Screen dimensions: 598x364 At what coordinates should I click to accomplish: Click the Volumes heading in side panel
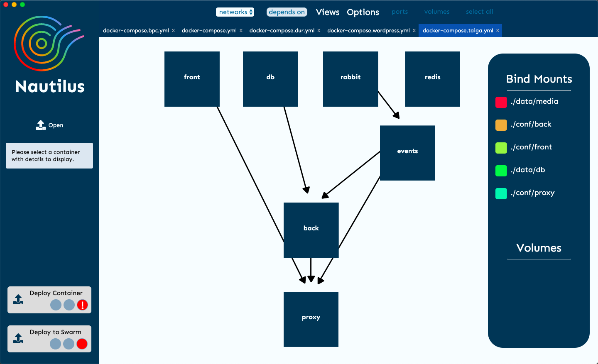539,248
